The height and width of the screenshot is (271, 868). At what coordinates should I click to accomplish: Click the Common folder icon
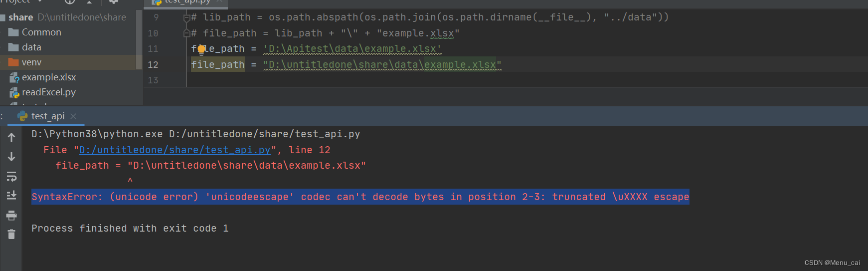pyautogui.click(x=13, y=32)
